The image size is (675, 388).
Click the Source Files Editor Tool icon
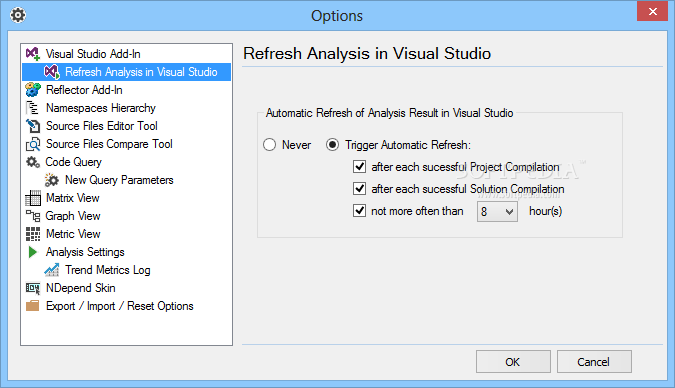33,126
